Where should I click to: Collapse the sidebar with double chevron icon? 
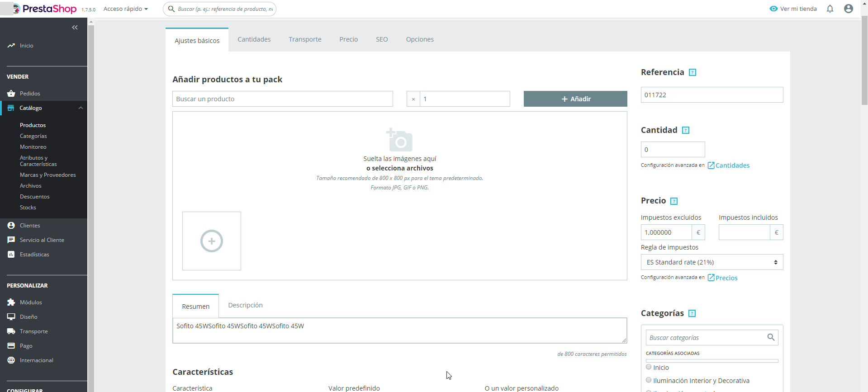75,28
